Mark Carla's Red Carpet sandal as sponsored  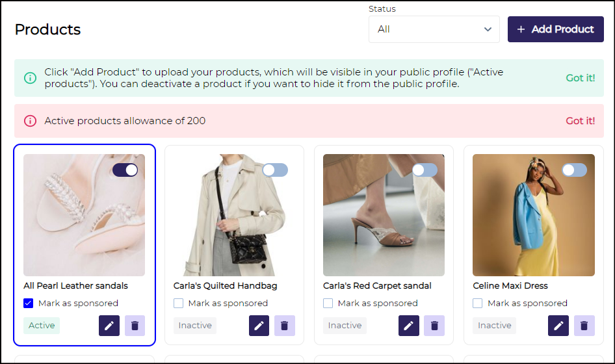pos(328,303)
